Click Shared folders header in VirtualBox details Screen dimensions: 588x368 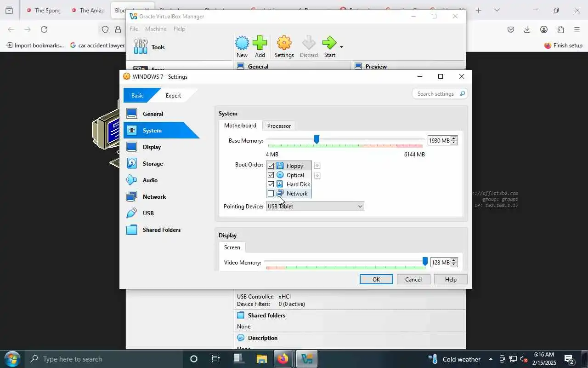click(x=266, y=315)
